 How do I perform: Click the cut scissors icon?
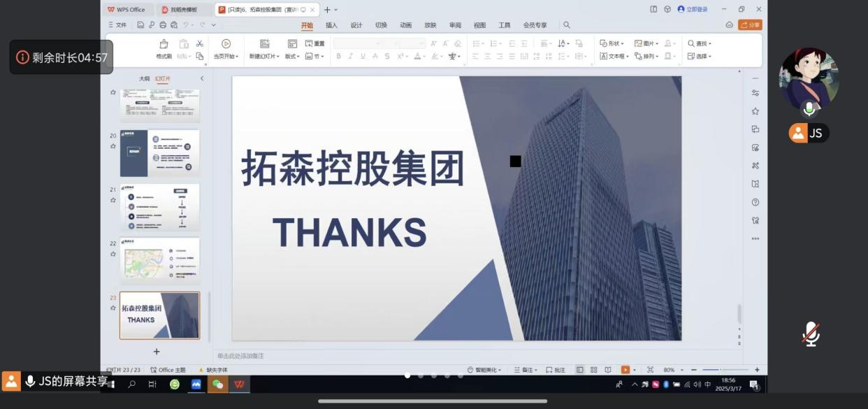[199, 43]
